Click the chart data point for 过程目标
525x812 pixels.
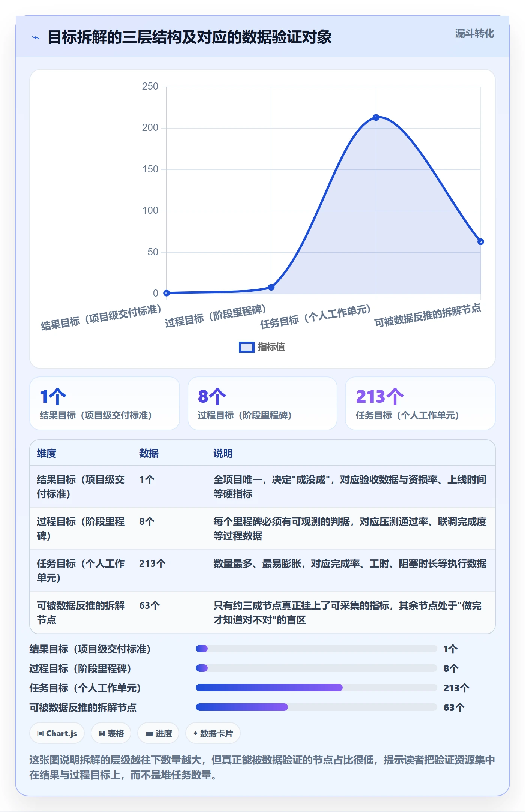click(x=271, y=287)
